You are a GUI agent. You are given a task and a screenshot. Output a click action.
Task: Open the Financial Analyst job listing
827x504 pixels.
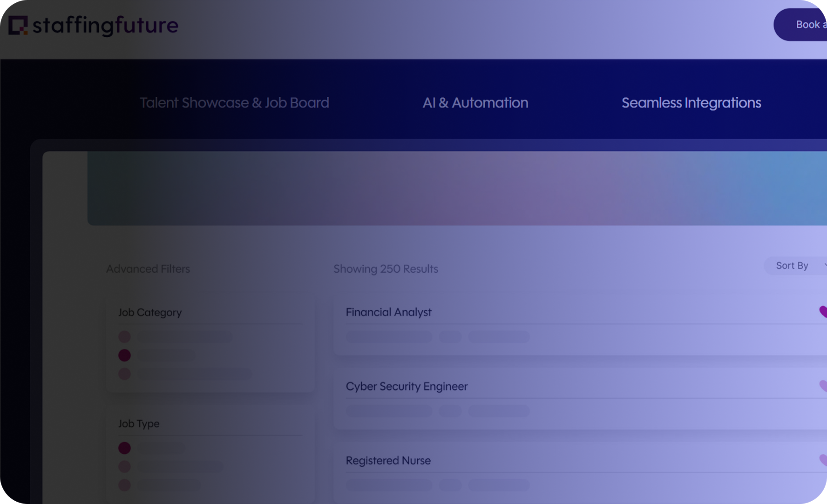coord(388,312)
